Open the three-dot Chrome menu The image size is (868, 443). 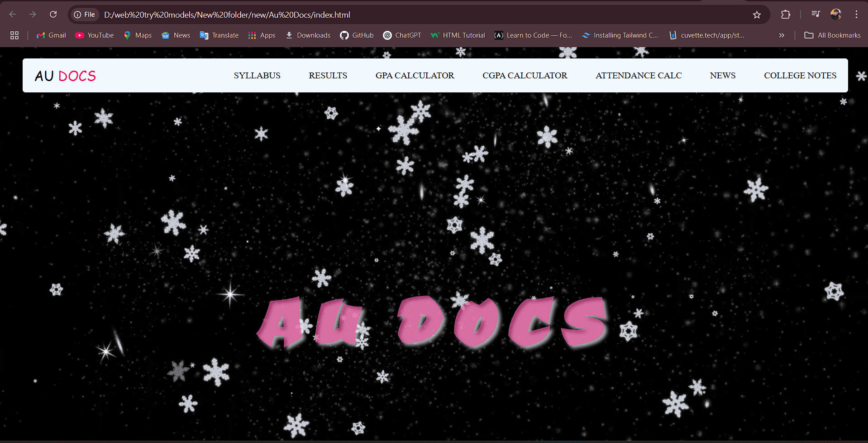coord(856,14)
